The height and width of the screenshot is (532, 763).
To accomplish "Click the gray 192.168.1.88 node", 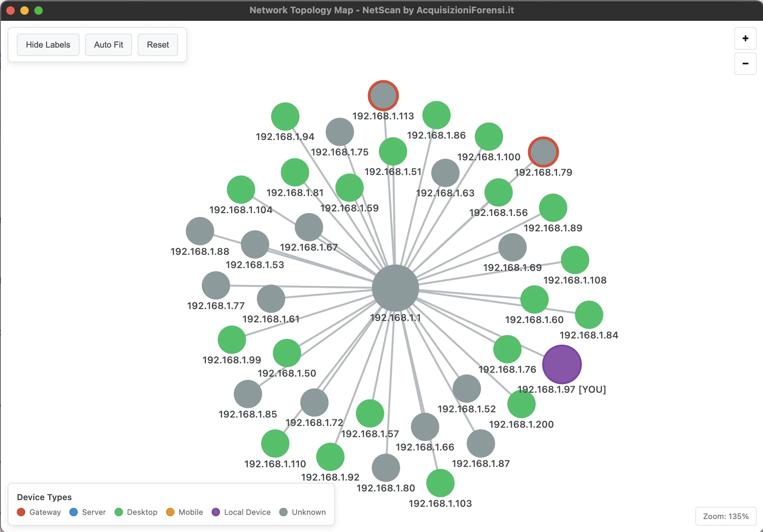I will tap(200, 231).
